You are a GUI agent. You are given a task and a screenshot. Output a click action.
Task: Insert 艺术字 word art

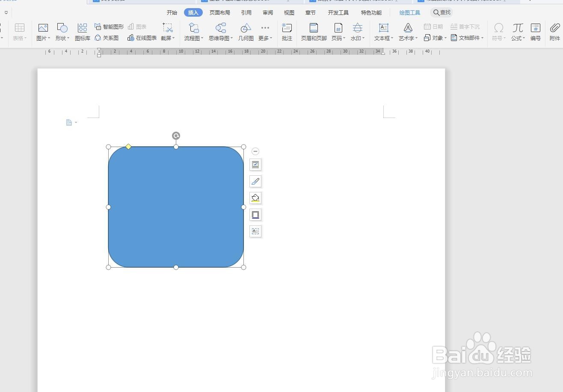pyautogui.click(x=408, y=28)
